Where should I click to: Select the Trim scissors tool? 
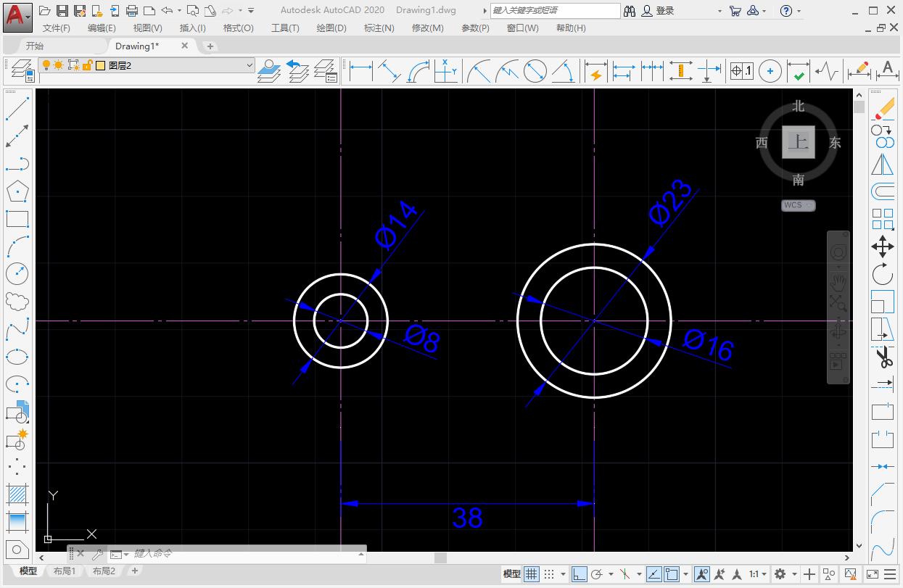(884, 357)
